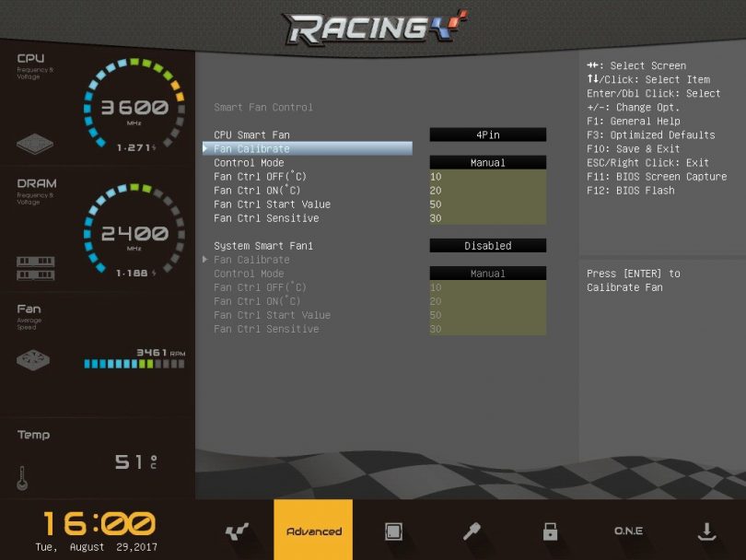Click CPU Fan Ctrl Sensitive value 30
Image resolution: width=746 pixels, height=560 pixels.
pos(487,218)
